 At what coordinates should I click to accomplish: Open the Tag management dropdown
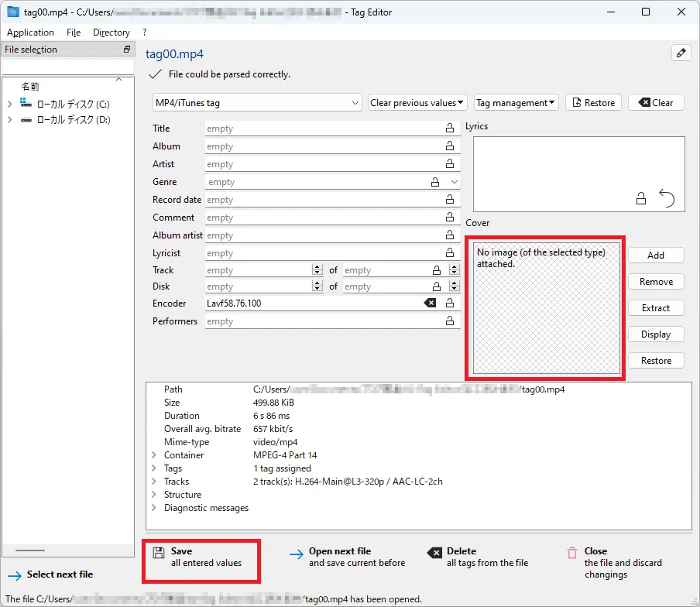(516, 102)
